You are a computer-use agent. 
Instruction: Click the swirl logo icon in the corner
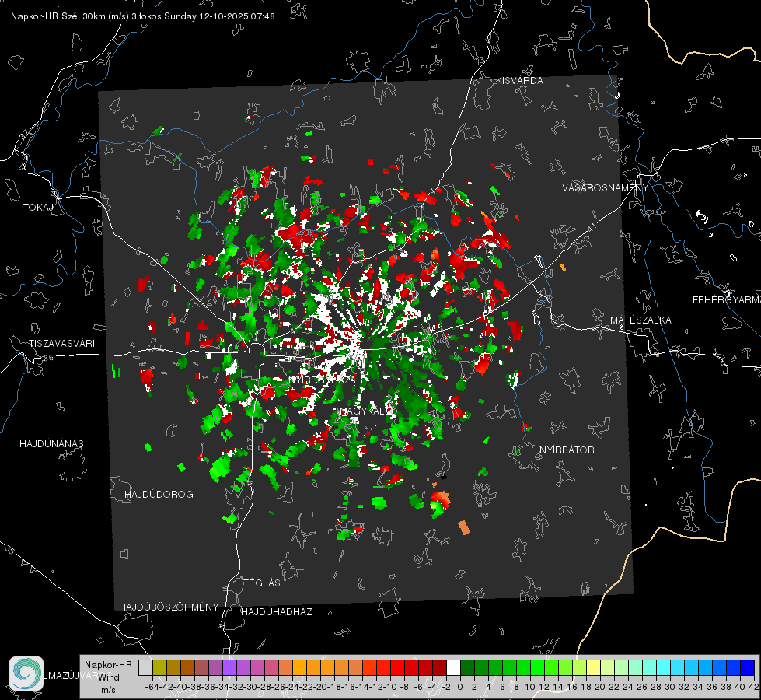pos(26,673)
